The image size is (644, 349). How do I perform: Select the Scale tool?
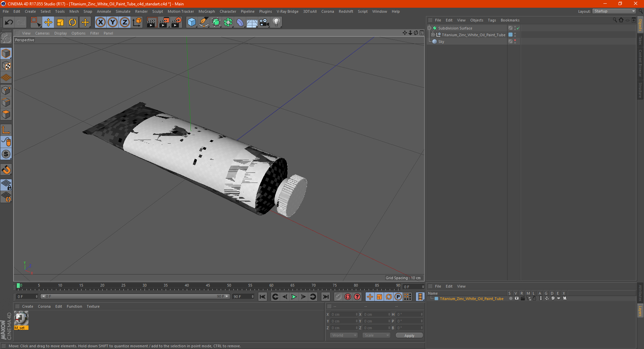(x=60, y=22)
